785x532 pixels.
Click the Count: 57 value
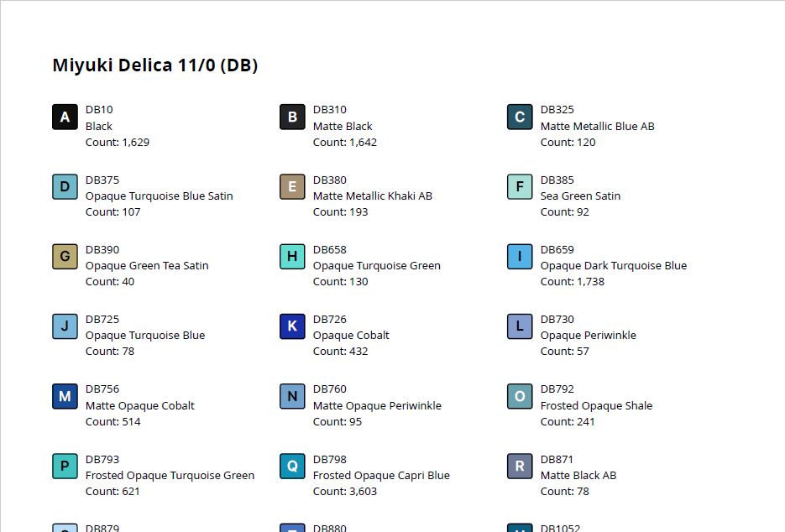565,352
